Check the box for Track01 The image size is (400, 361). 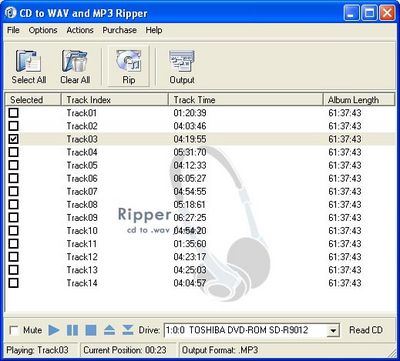(14, 113)
